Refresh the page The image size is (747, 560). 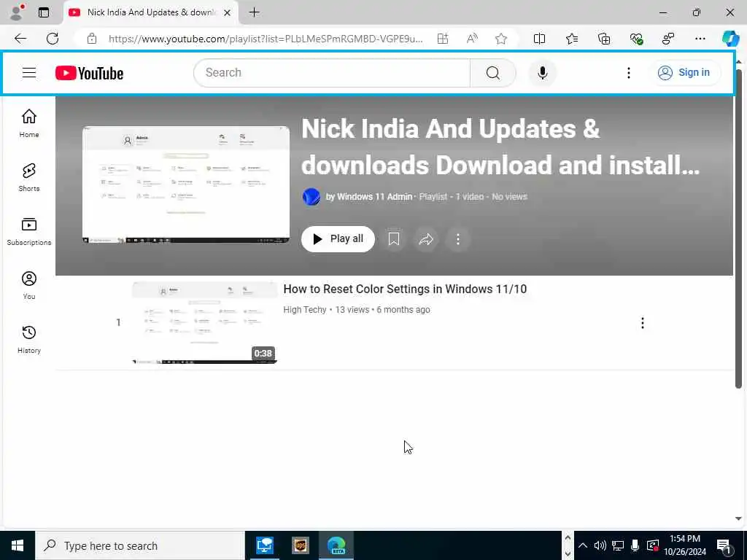coord(53,39)
